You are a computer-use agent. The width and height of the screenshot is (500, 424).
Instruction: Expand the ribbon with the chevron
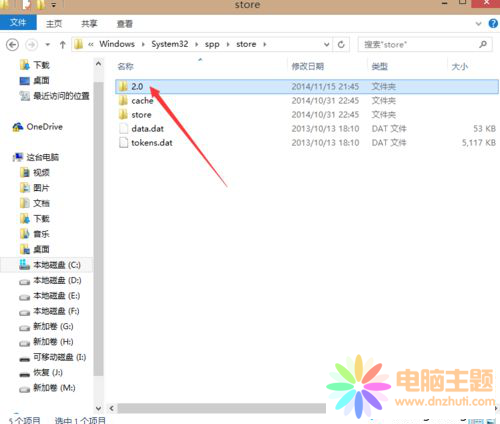click(478, 24)
